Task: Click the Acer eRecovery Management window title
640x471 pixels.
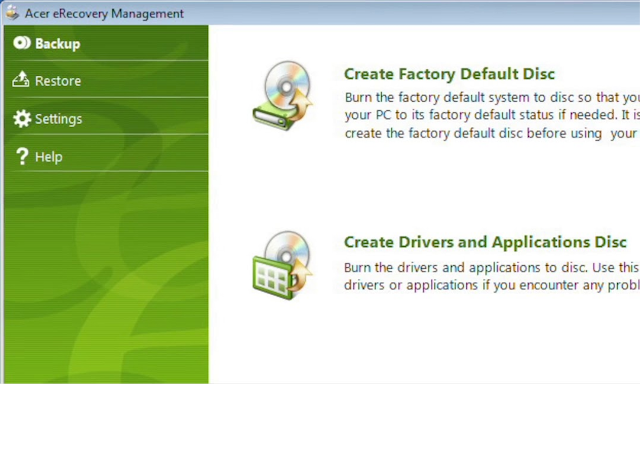Action: pos(104,13)
